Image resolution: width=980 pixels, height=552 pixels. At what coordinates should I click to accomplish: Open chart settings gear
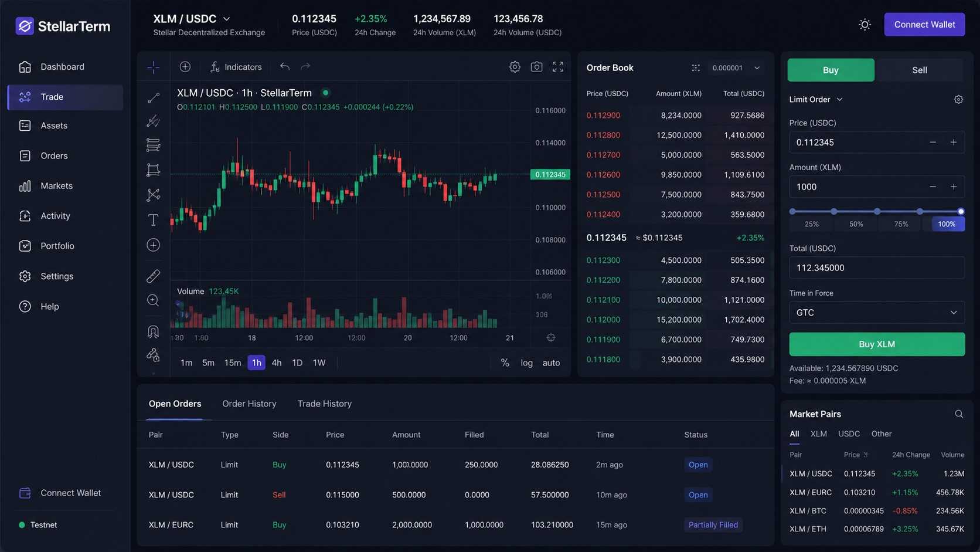tap(515, 67)
